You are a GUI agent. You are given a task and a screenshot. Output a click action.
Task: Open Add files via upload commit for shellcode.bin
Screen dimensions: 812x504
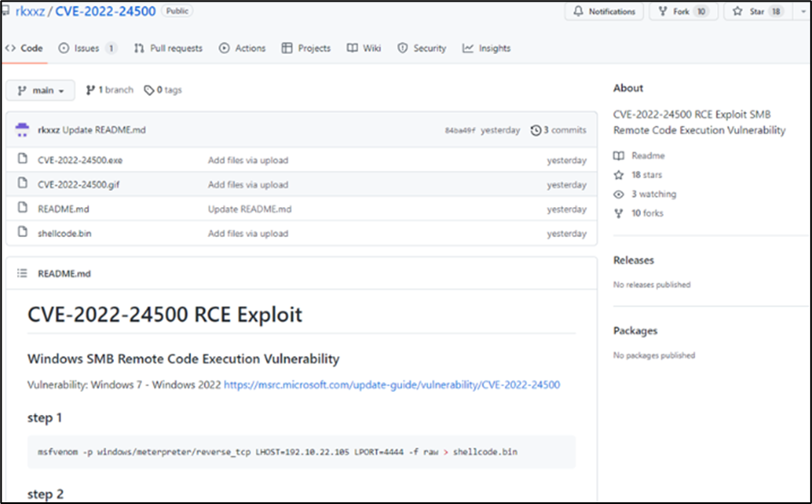point(248,234)
